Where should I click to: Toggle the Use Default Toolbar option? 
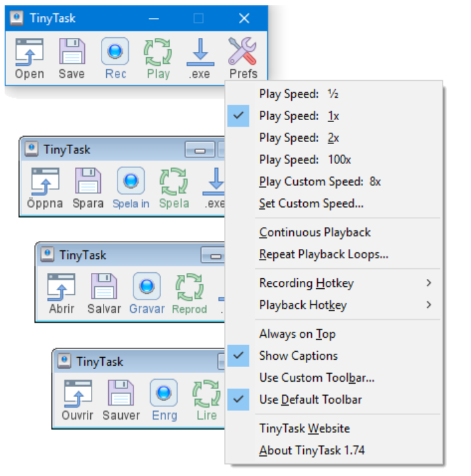pos(310,400)
